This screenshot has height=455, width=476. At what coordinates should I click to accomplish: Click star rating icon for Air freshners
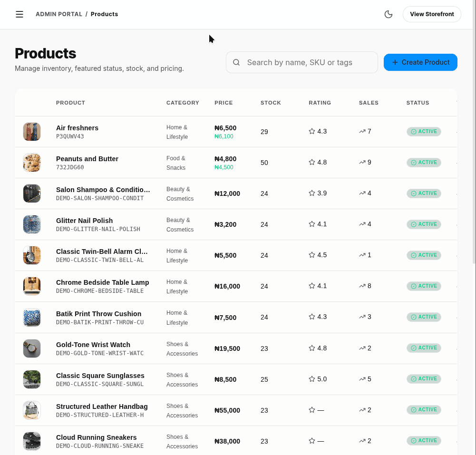[x=312, y=131]
